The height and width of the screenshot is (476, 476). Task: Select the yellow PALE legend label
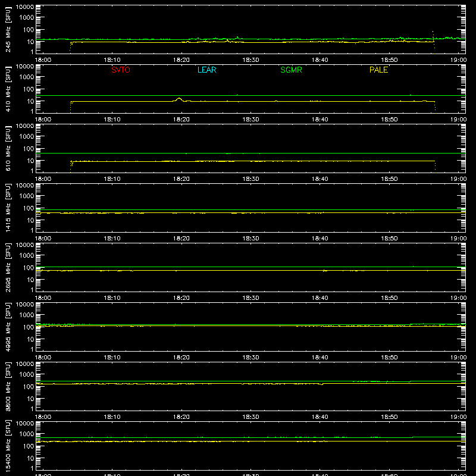coord(378,70)
